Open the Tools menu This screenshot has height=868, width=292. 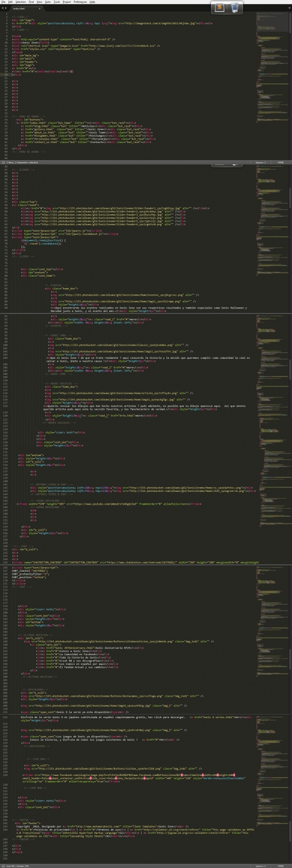click(x=58, y=2)
